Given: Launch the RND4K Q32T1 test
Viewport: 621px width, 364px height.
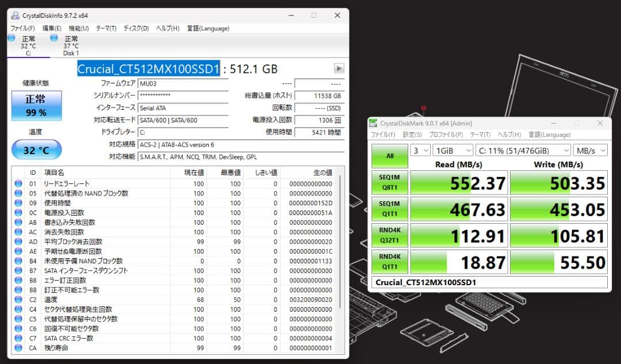Looking at the screenshot, I should pyautogui.click(x=389, y=235).
